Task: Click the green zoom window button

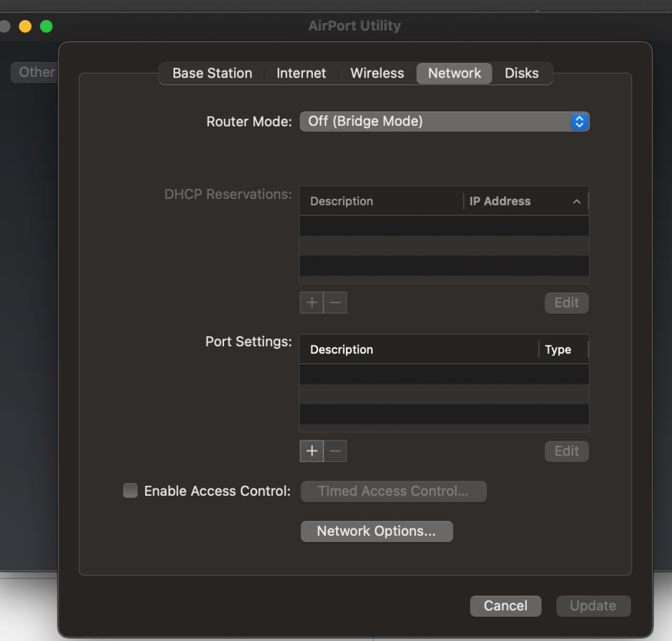Action: (46, 26)
